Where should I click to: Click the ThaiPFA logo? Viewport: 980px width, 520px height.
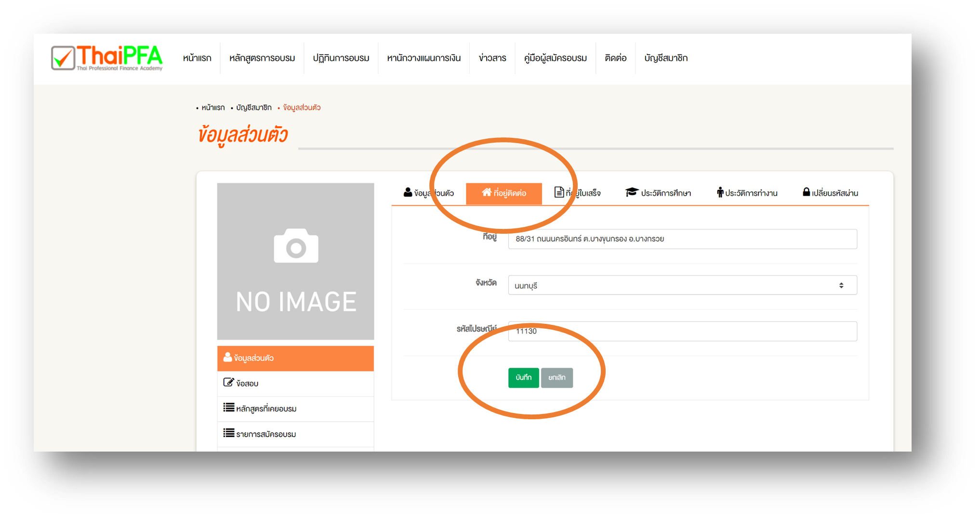107,58
